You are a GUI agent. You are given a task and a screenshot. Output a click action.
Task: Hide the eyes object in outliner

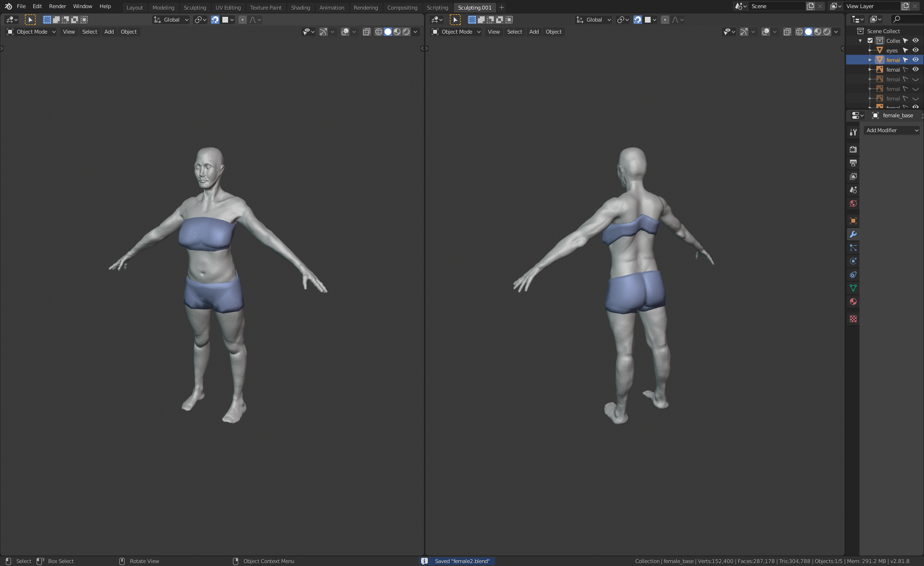[x=915, y=50]
